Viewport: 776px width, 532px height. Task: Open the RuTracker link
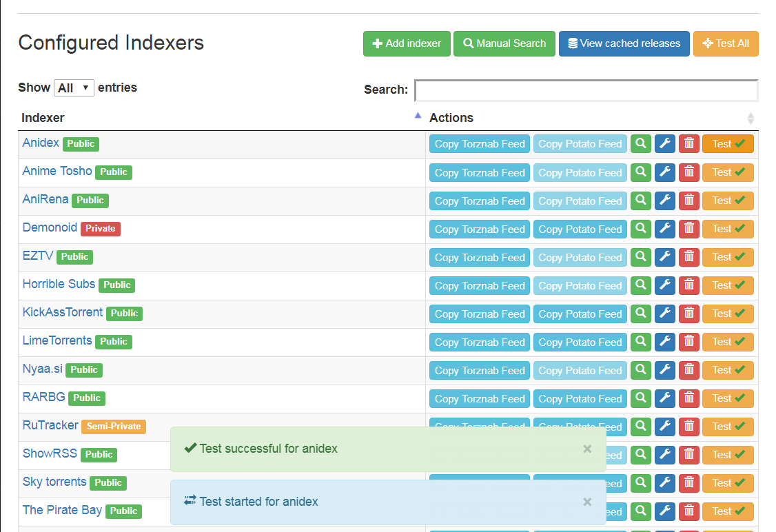pos(50,425)
